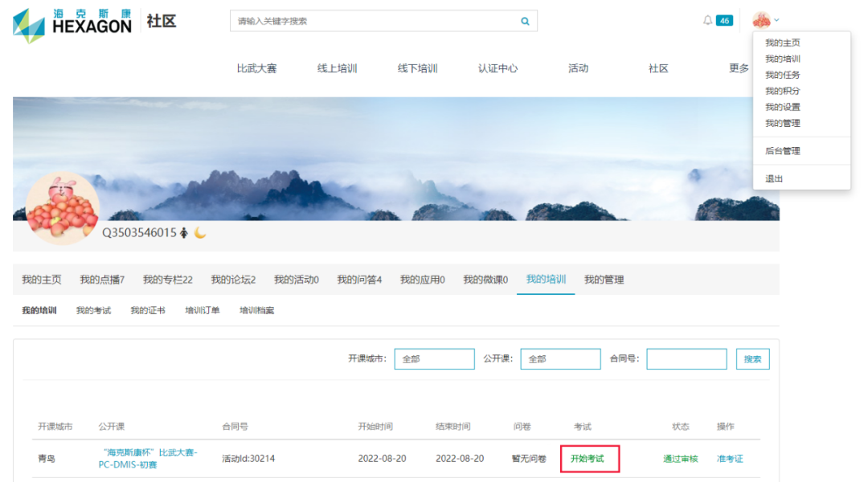Click the Hexagon logo
The image size is (868, 482).
coord(72,25)
